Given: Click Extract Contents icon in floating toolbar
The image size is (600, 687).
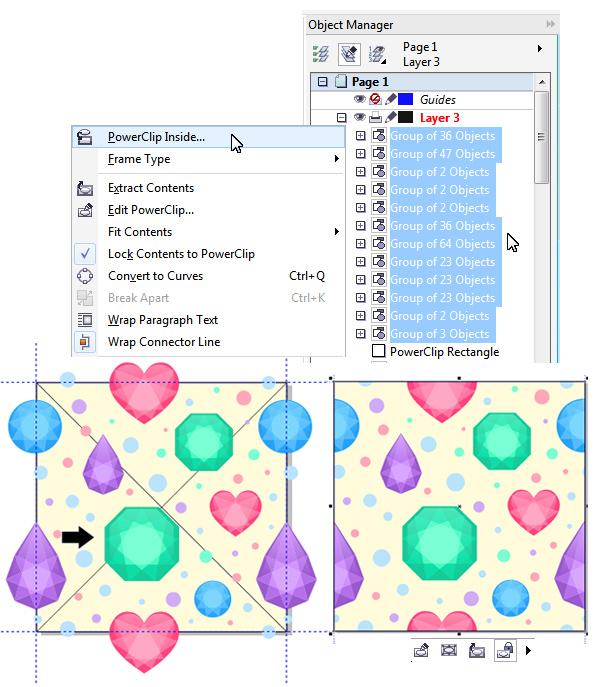Looking at the screenshot, I should [x=477, y=650].
